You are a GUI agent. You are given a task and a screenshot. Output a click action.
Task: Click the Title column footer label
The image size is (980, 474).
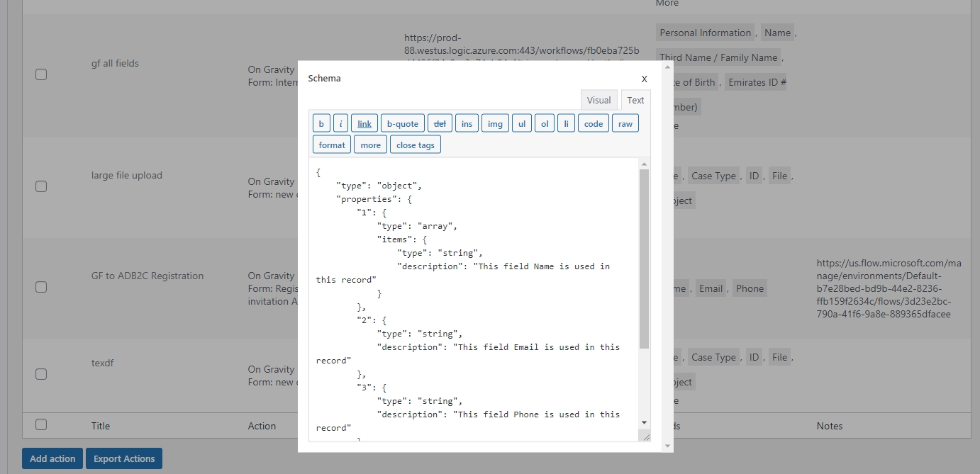(101, 426)
